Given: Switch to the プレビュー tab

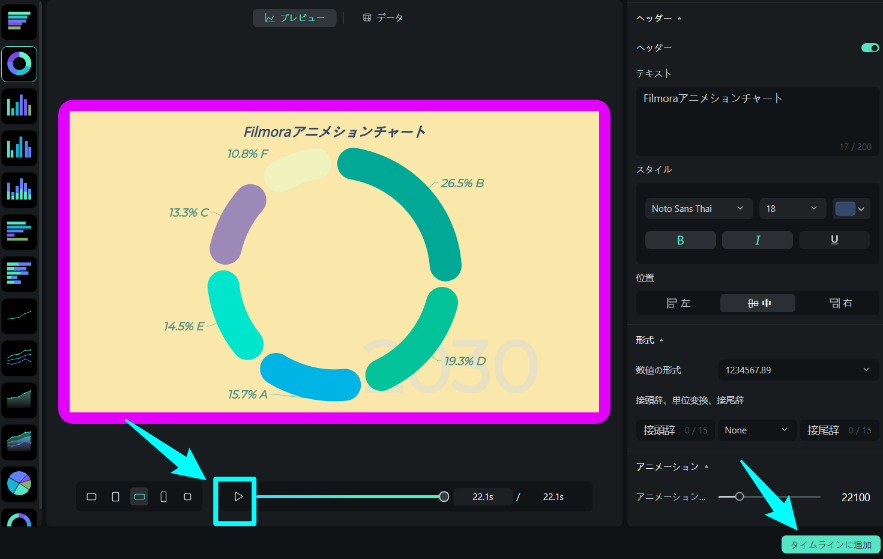Looking at the screenshot, I should click(x=295, y=18).
